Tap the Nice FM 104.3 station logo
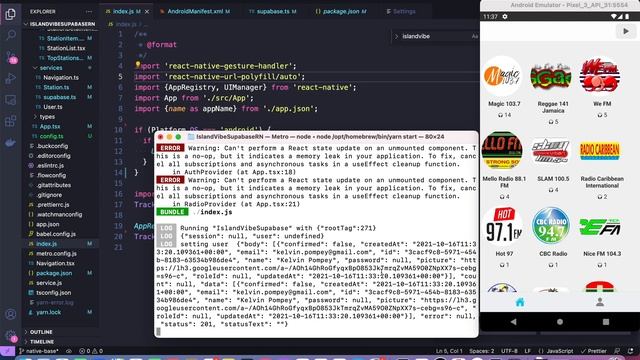 tap(600, 226)
